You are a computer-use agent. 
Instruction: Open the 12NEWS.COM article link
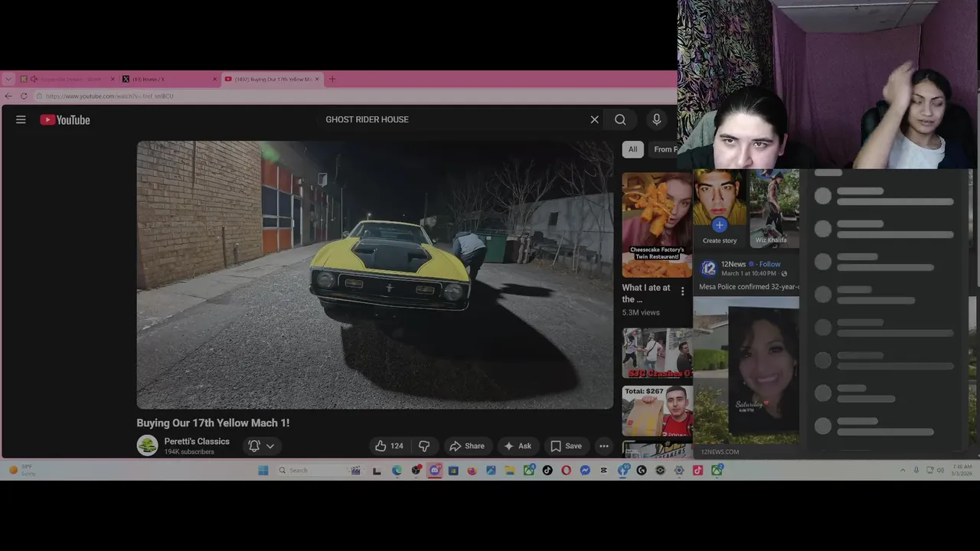[720, 452]
